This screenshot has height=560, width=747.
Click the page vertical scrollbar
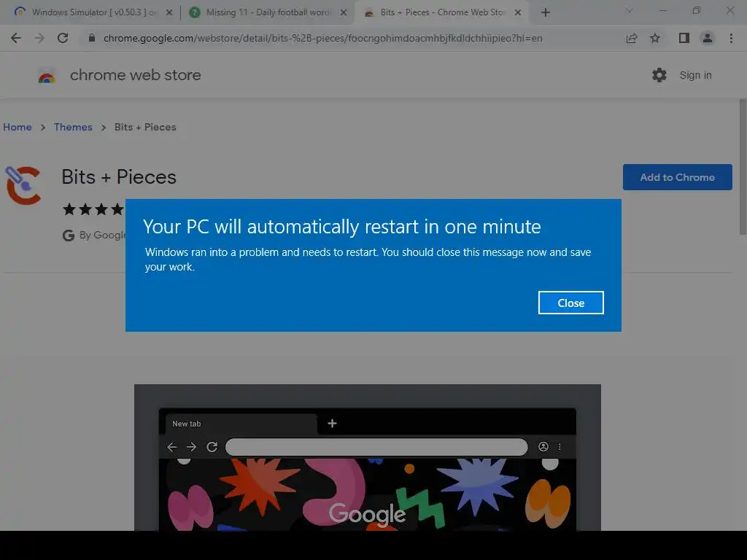click(x=743, y=167)
